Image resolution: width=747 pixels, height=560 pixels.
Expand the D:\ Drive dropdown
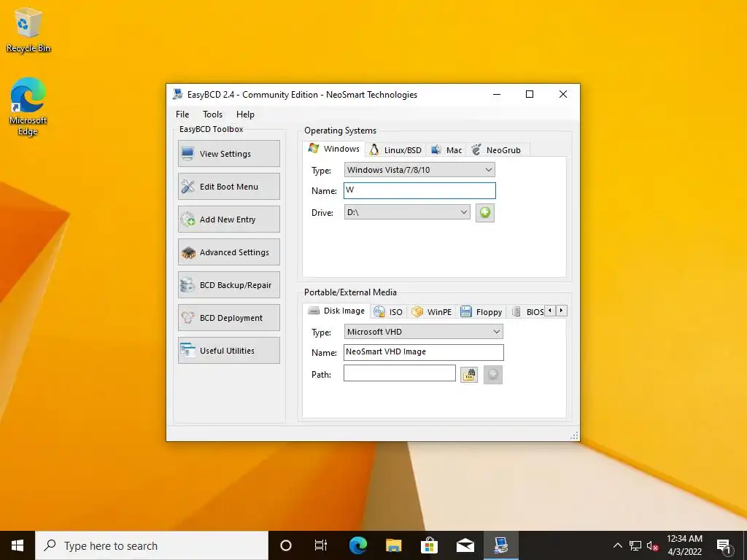tap(407, 212)
